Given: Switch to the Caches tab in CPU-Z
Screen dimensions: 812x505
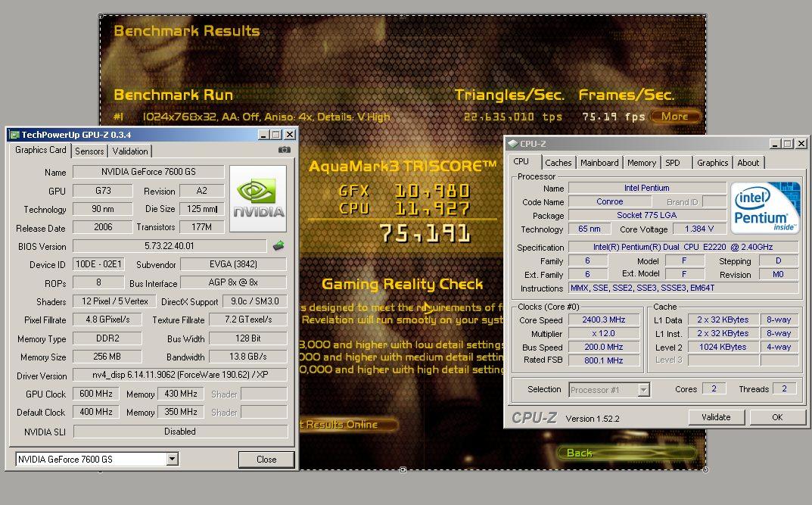Looking at the screenshot, I should [558, 163].
